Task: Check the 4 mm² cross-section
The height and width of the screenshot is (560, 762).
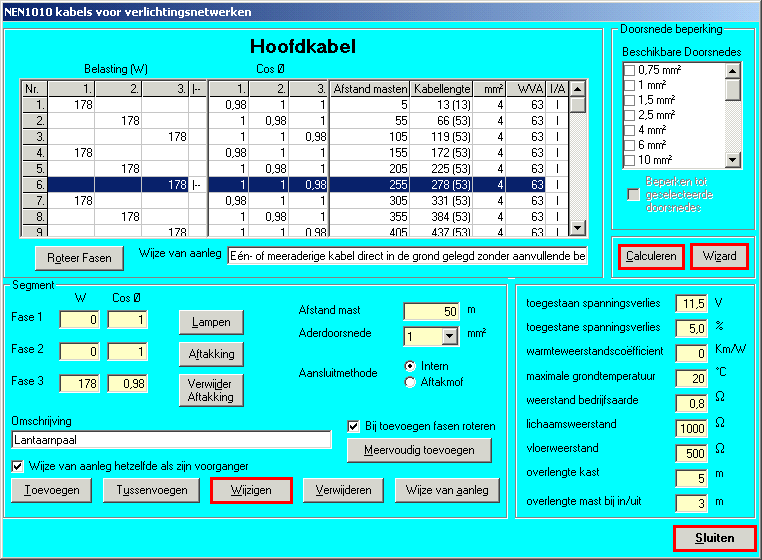Action: 629,130
